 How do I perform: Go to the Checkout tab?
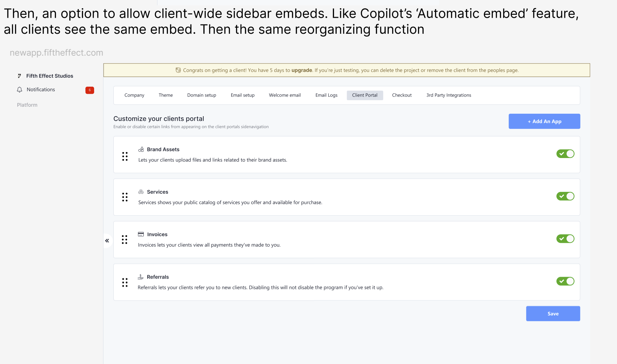[402, 95]
